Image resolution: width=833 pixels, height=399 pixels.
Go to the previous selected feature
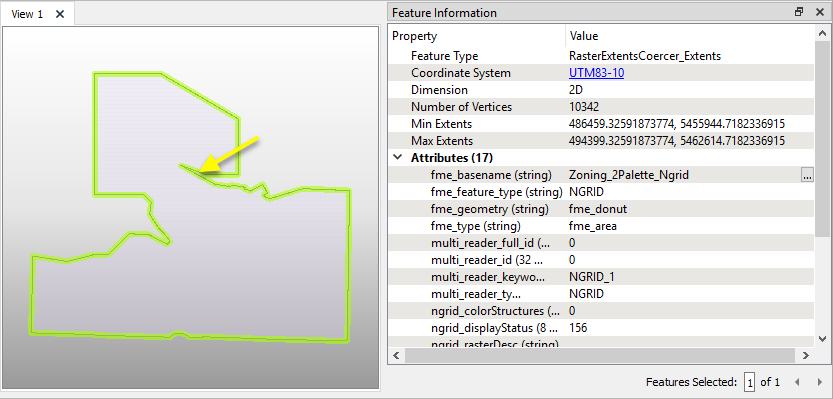point(796,381)
